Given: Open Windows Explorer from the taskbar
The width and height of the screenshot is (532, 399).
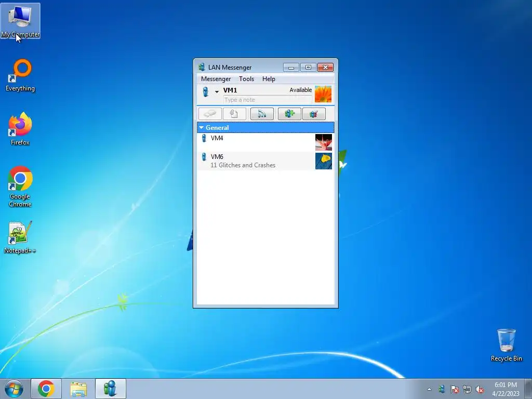Looking at the screenshot, I should (78, 389).
